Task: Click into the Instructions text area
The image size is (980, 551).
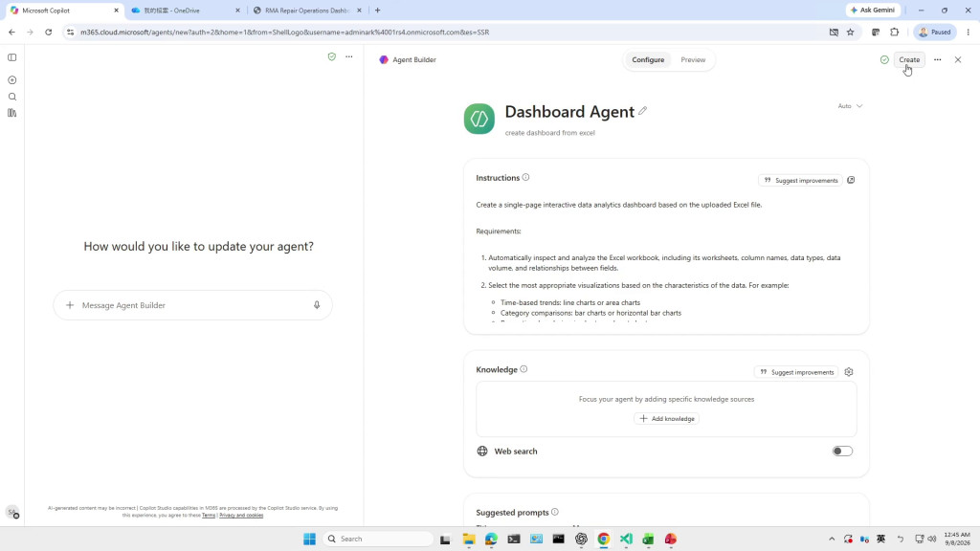Action: (666, 259)
